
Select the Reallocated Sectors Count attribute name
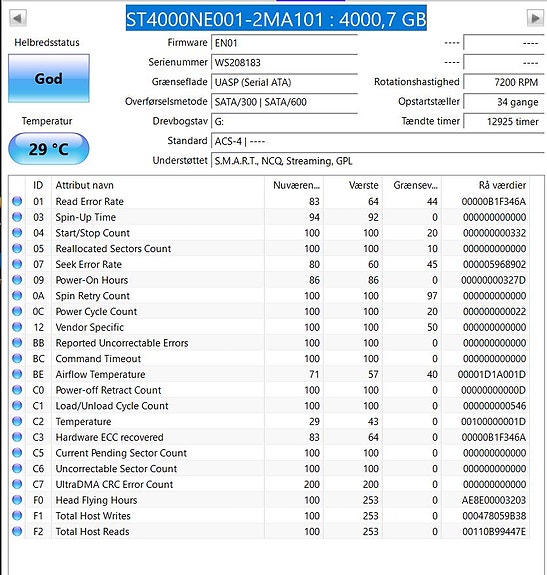point(113,249)
